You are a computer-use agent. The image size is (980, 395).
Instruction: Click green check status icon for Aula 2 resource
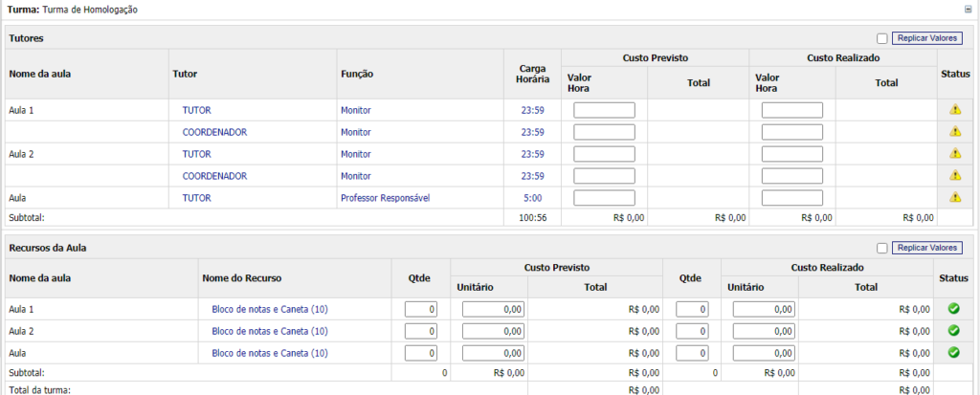953,331
